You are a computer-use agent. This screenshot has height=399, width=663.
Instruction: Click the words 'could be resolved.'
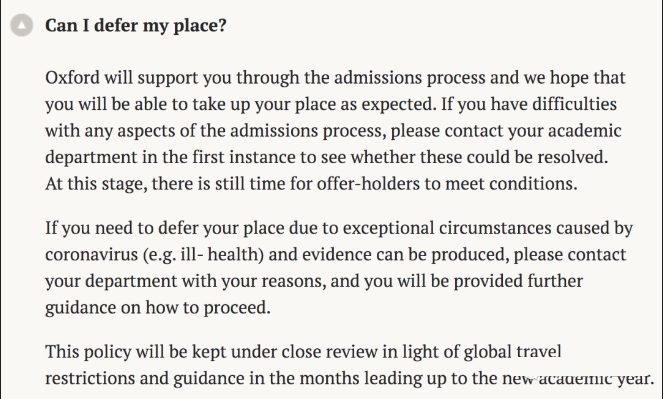tap(537, 157)
